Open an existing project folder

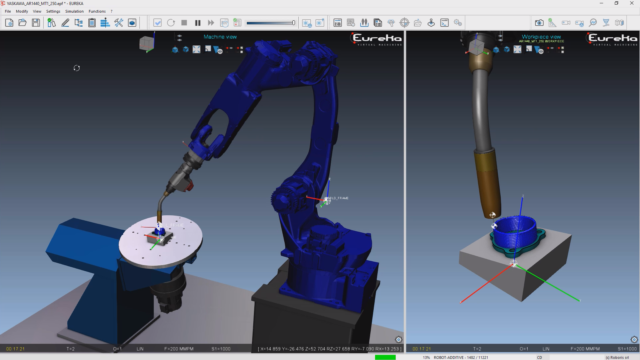22,23
